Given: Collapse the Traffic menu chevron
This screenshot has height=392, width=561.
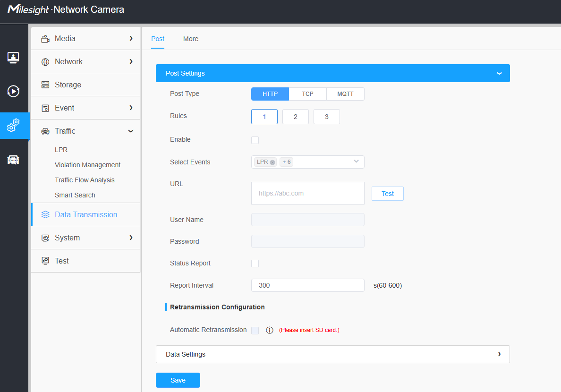Looking at the screenshot, I should 131,131.
